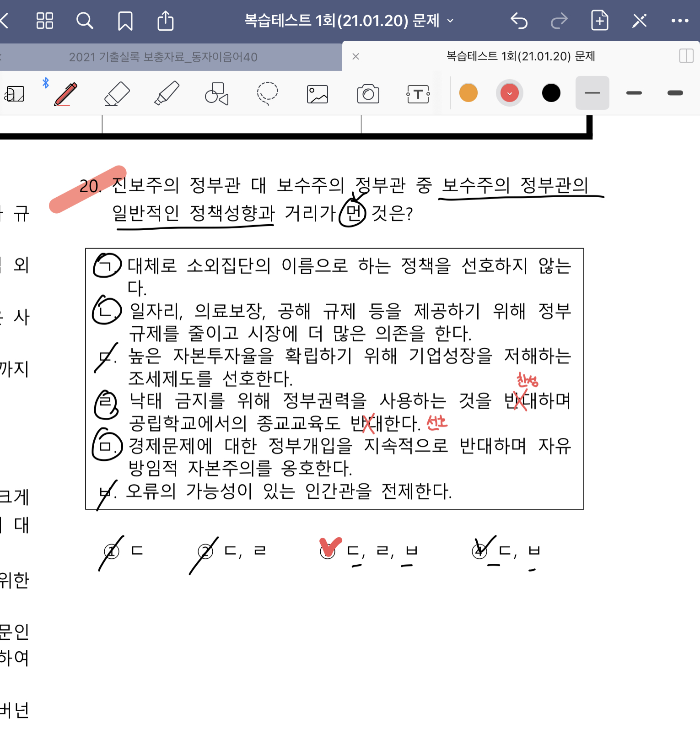Select the Eraser tool
The image size is (700, 745).
(117, 94)
